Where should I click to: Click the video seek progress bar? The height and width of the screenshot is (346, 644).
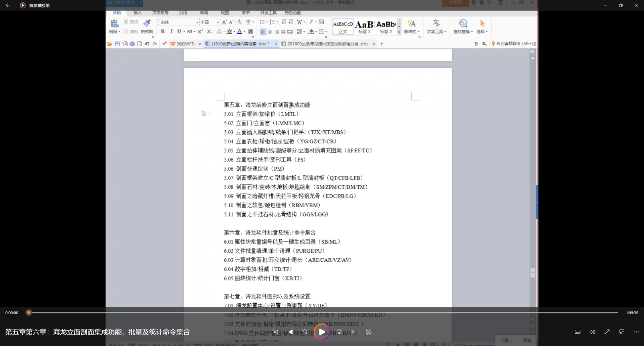pyautogui.click(x=322, y=313)
